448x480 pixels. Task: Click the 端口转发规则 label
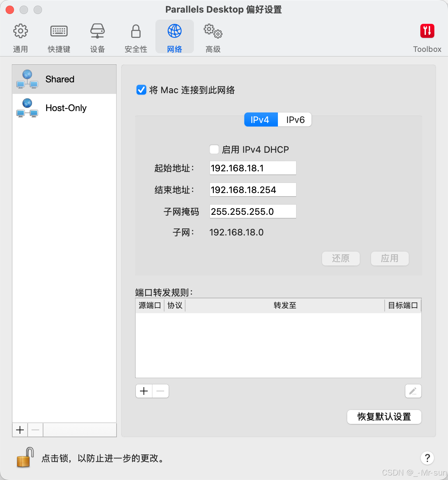pos(164,293)
